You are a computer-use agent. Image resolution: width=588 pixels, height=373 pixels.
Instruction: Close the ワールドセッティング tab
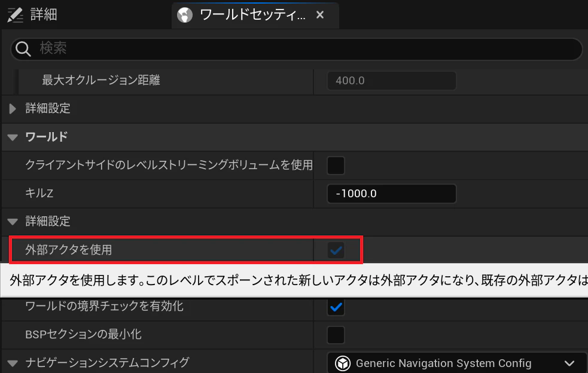point(320,15)
